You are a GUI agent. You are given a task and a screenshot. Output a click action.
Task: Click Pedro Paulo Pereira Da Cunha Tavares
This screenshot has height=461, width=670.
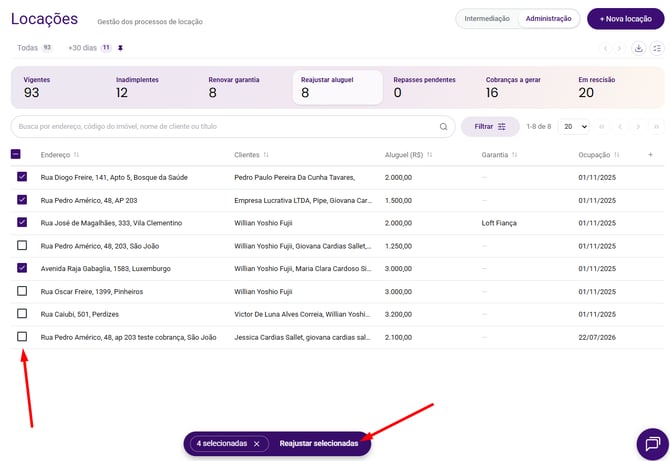(294, 177)
